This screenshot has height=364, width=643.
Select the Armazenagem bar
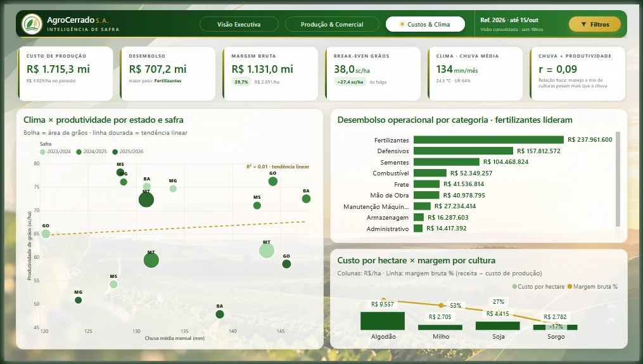tap(419, 217)
